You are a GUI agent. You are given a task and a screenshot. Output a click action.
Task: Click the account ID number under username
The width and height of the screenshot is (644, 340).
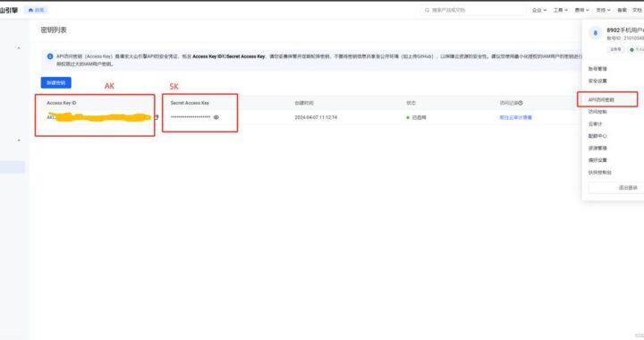tap(625, 38)
